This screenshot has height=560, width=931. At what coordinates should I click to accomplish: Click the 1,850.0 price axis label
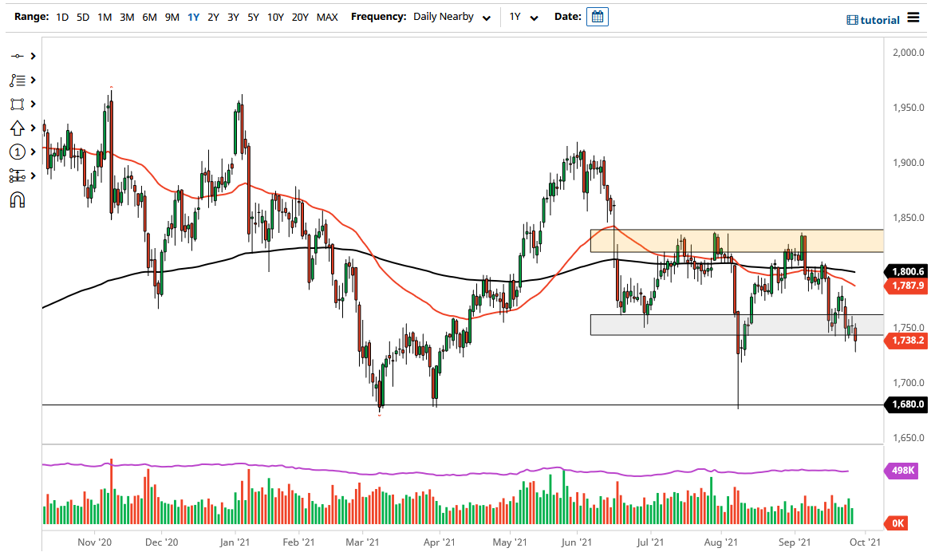click(x=909, y=218)
